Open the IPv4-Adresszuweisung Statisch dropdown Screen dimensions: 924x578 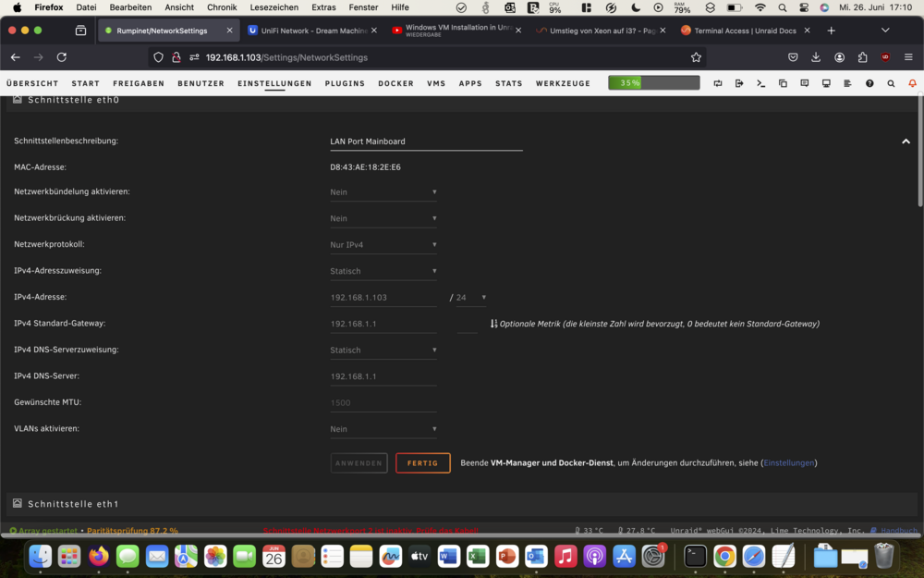[x=383, y=271]
